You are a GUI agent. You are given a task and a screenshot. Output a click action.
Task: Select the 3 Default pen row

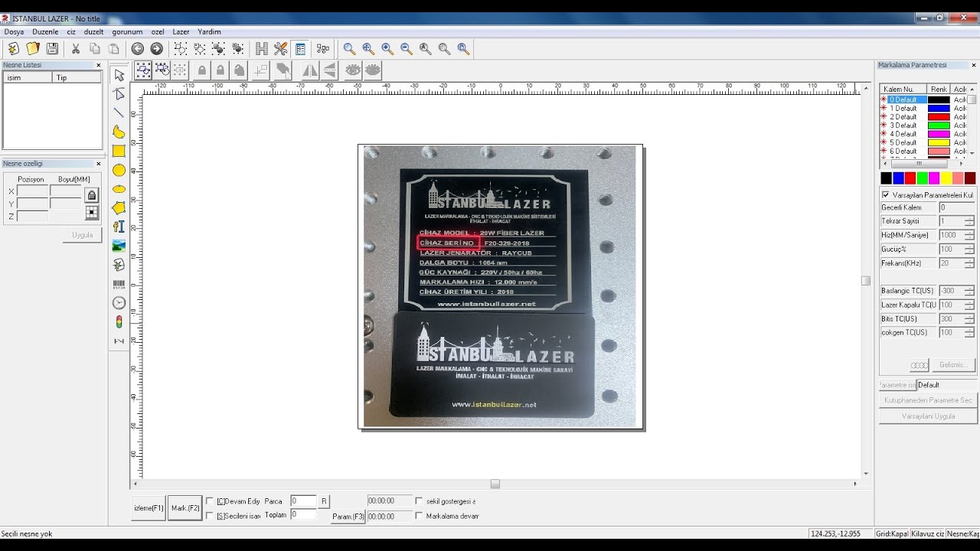pyautogui.click(x=923, y=126)
